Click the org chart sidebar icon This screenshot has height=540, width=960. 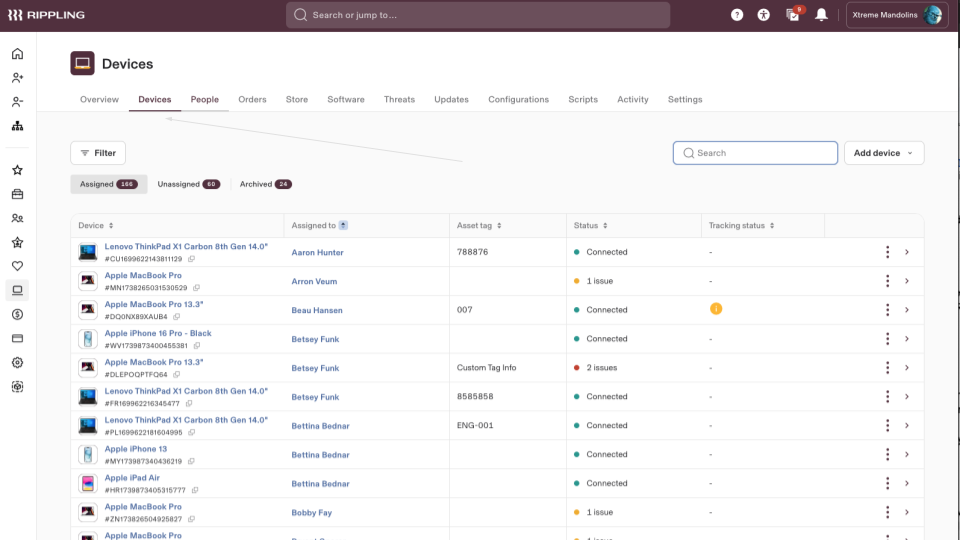pos(17,126)
